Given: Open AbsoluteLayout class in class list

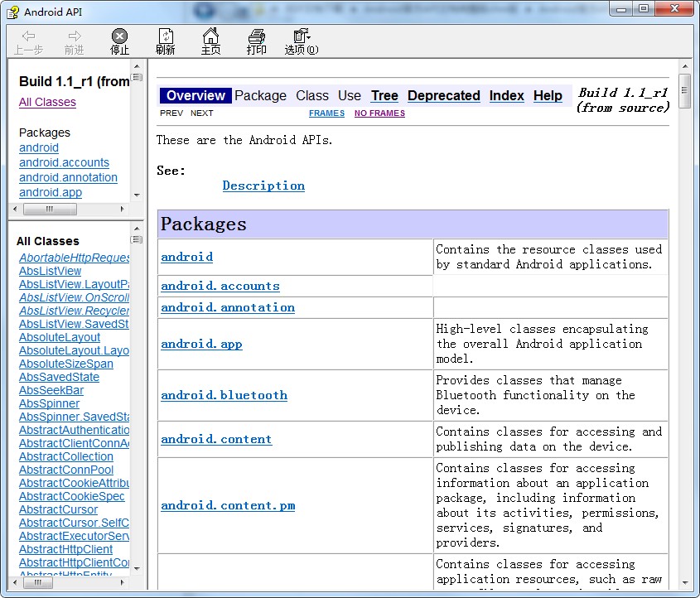Looking at the screenshot, I should pyautogui.click(x=60, y=338).
